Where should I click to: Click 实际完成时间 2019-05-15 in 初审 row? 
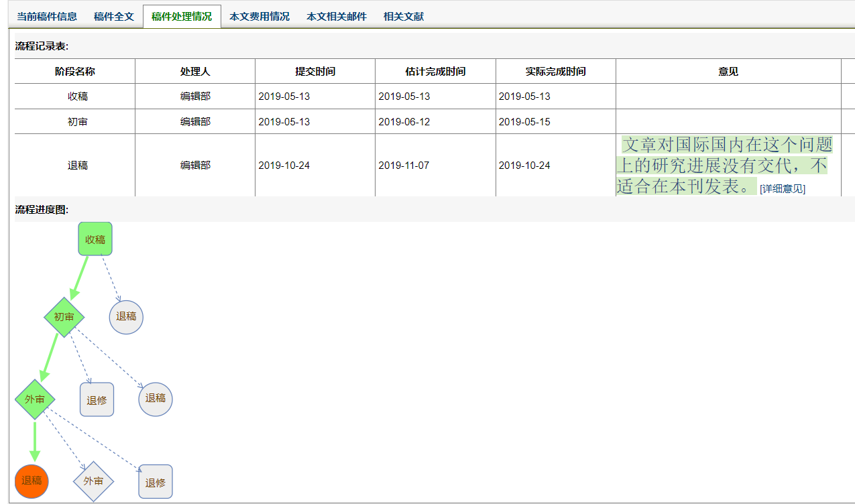(x=524, y=122)
